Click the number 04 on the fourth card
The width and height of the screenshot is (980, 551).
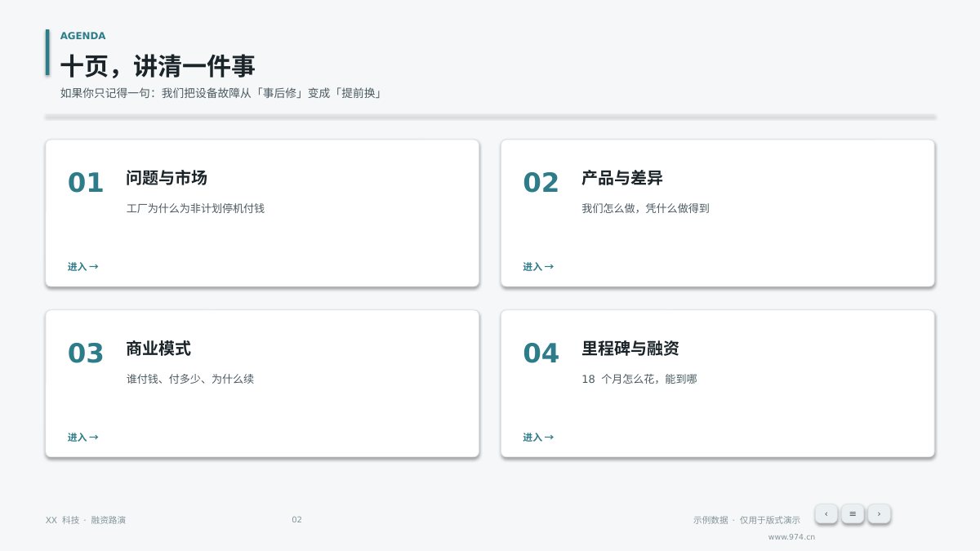541,353
